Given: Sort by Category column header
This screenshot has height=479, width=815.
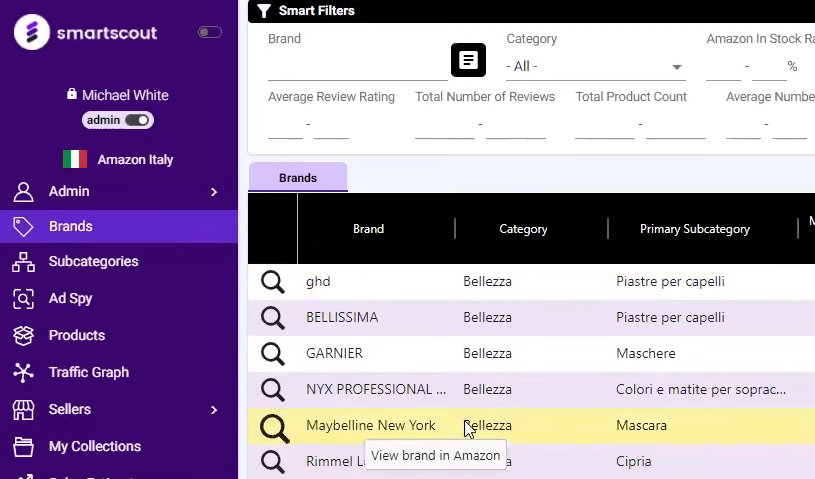Looking at the screenshot, I should tap(523, 229).
